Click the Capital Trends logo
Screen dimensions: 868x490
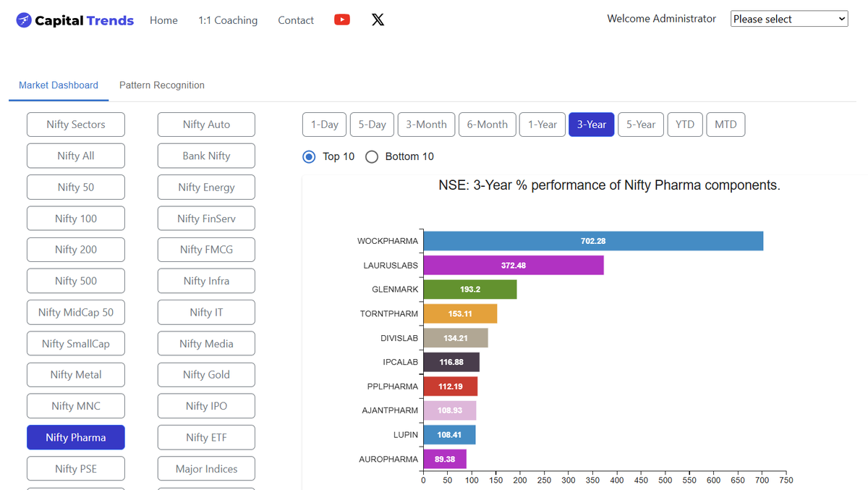pos(75,20)
